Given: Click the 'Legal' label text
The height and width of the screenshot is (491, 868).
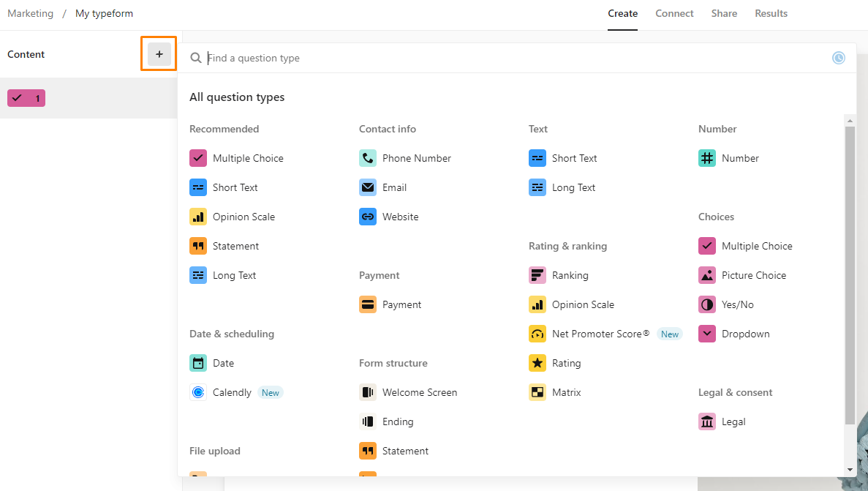Looking at the screenshot, I should (733, 421).
